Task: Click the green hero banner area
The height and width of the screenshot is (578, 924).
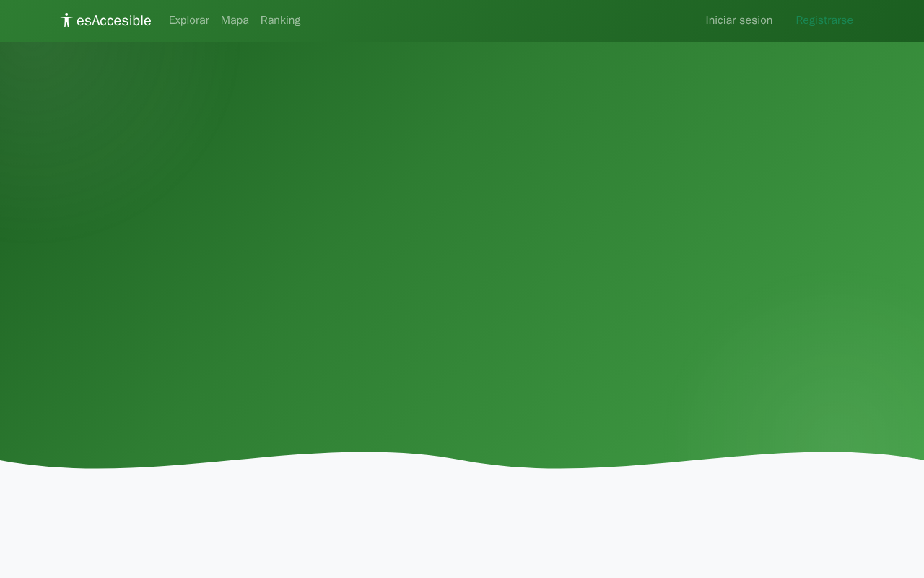Action: point(462,238)
